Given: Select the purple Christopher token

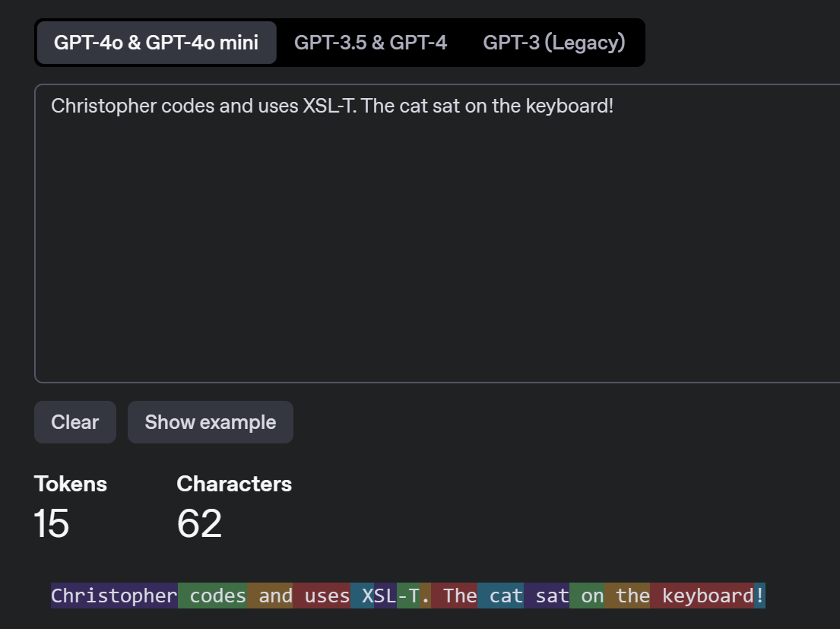Looking at the screenshot, I should (114, 596).
